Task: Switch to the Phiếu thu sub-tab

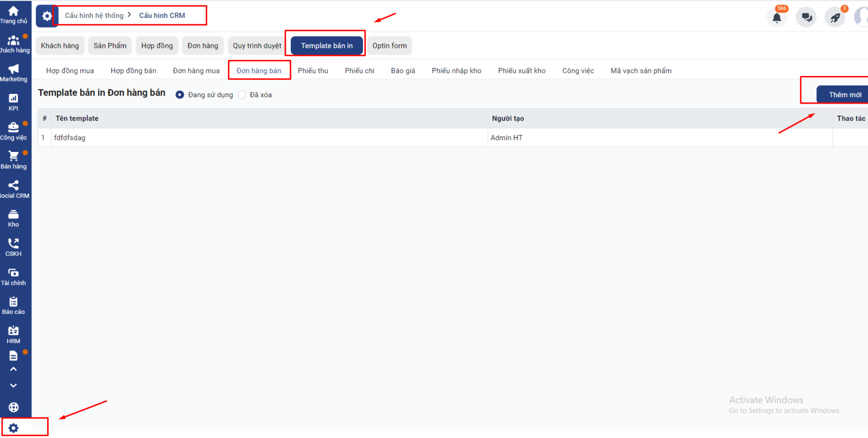Action: pos(313,71)
